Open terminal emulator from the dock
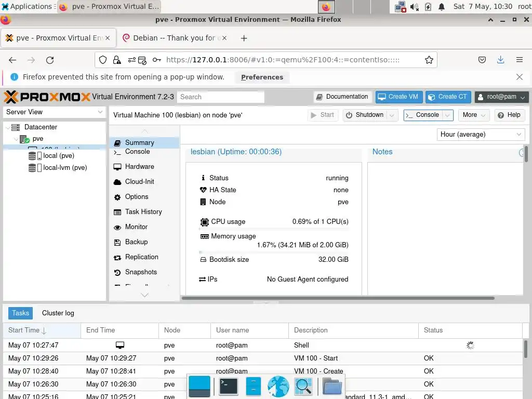The width and height of the screenshot is (532, 399). (229, 387)
